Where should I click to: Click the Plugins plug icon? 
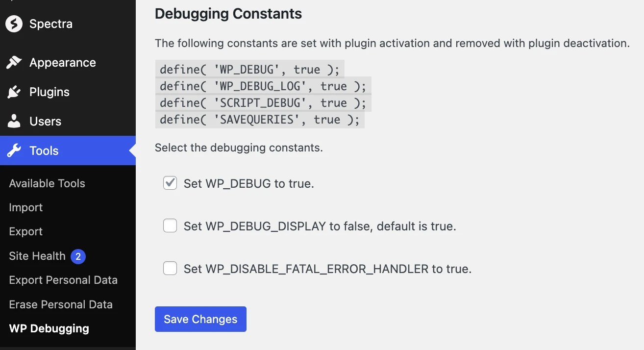14,92
